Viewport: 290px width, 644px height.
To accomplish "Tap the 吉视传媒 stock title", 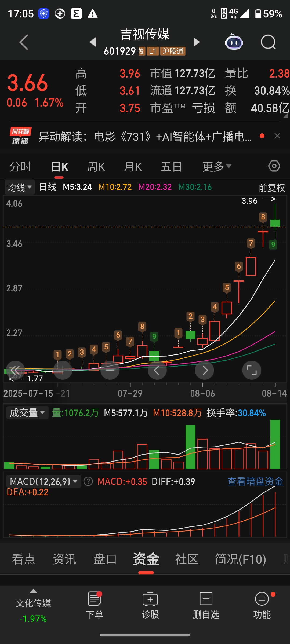I will (x=145, y=34).
